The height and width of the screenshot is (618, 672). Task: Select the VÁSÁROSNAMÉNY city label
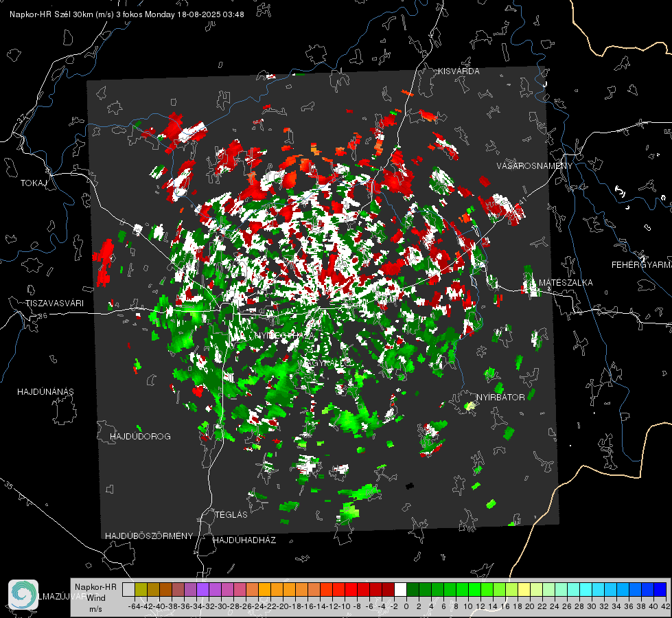click(x=535, y=165)
